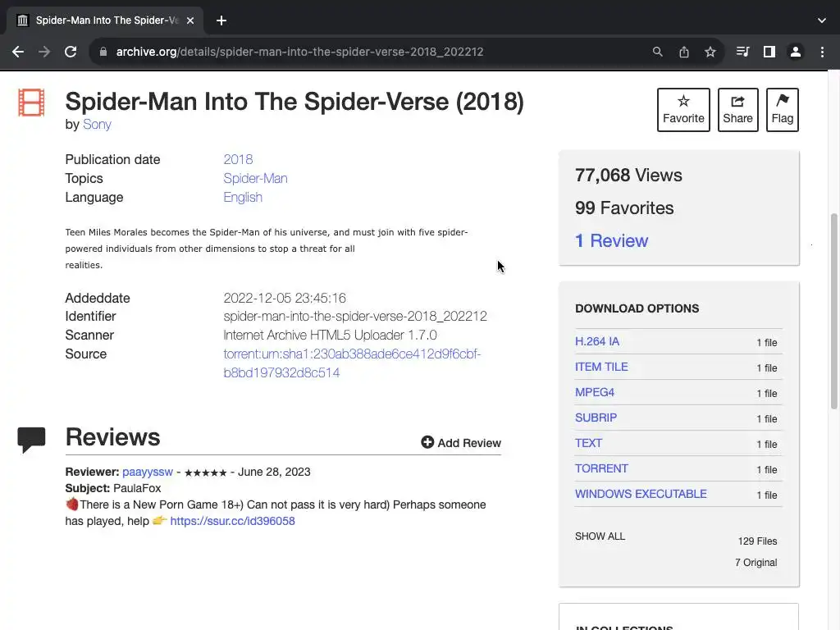Click the page title heading
This screenshot has width=840, height=630.
coord(294,102)
